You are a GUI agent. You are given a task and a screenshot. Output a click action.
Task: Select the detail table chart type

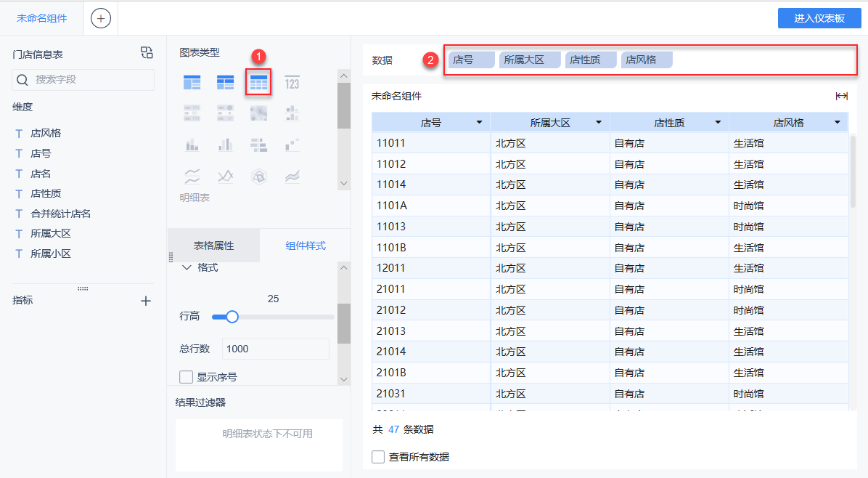tap(258, 82)
